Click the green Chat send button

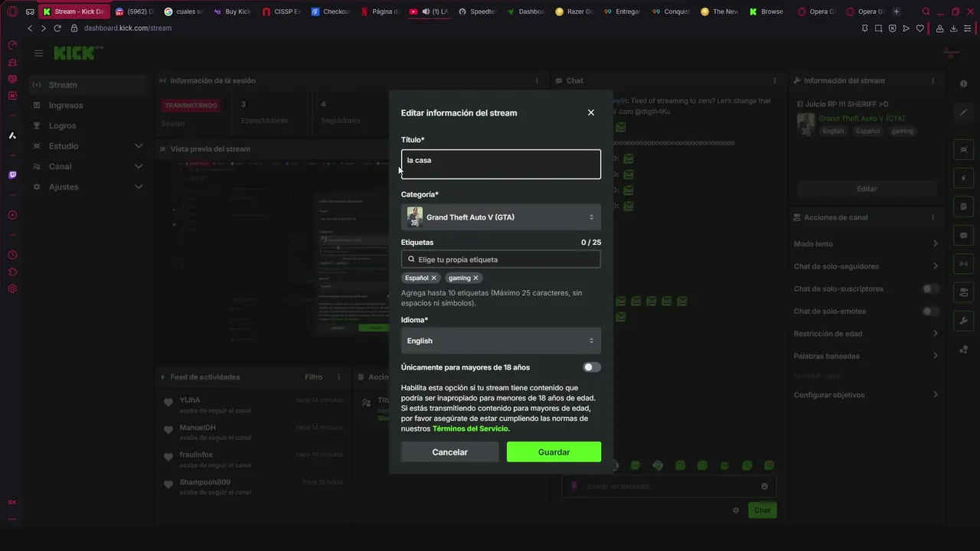(x=763, y=510)
